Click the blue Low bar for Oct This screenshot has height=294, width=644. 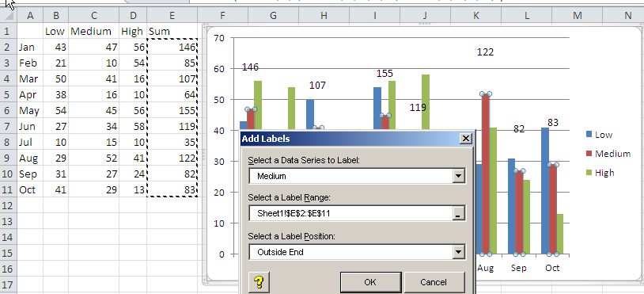pyautogui.click(x=545, y=191)
